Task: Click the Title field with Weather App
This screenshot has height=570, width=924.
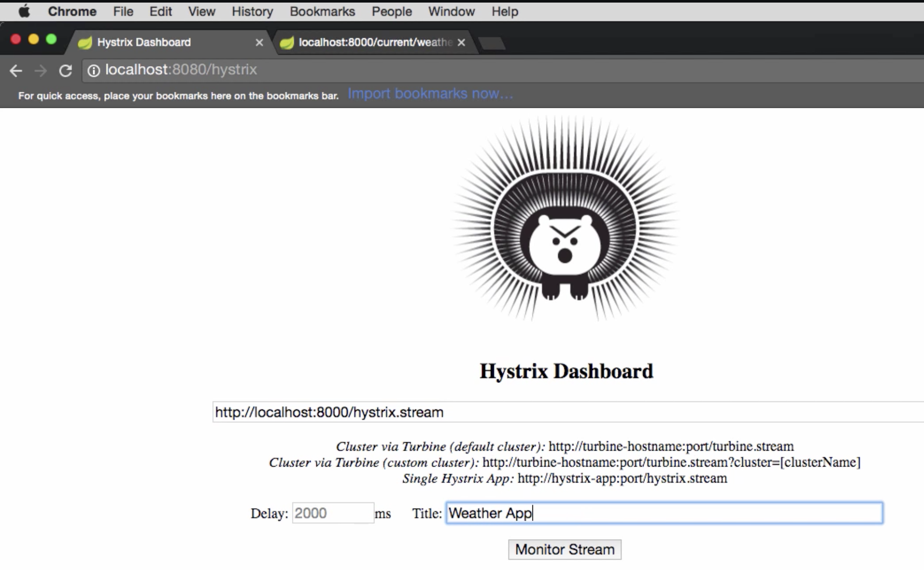Action: [x=664, y=513]
